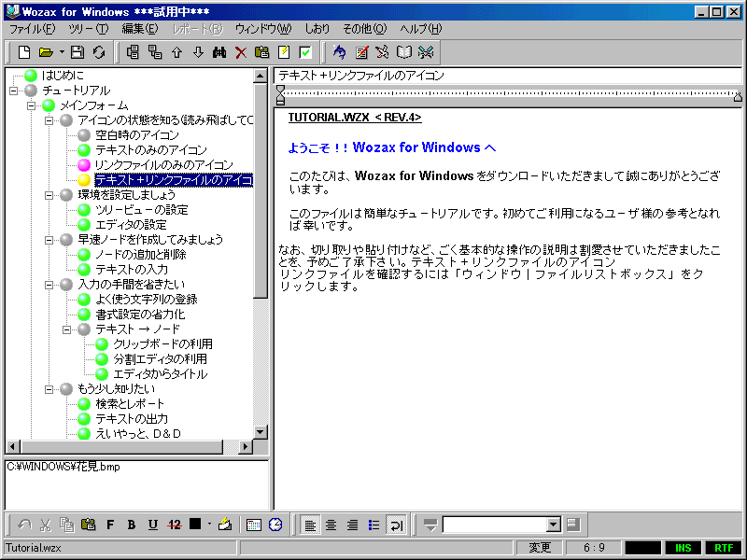Open the しおり menu
This screenshot has height=560, width=747.
[x=317, y=29]
